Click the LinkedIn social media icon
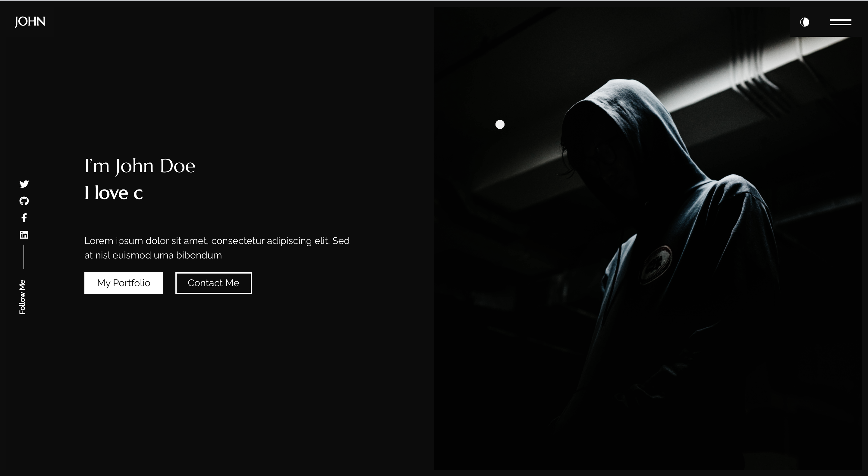The height and width of the screenshot is (476, 868). coord(24,234)
